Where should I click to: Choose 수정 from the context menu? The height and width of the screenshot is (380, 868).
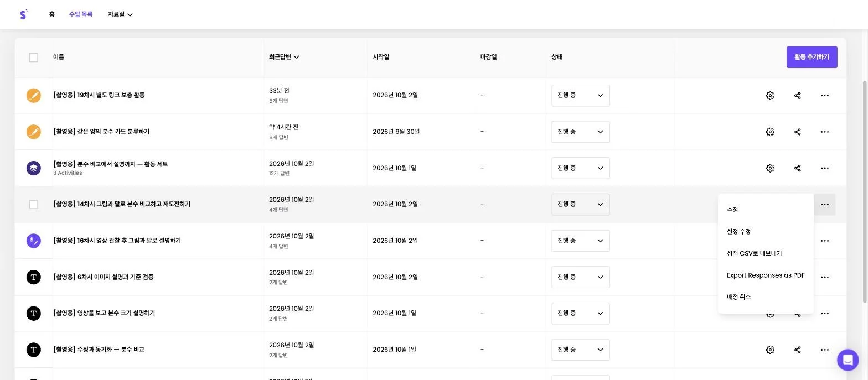[x=766, y=210]
